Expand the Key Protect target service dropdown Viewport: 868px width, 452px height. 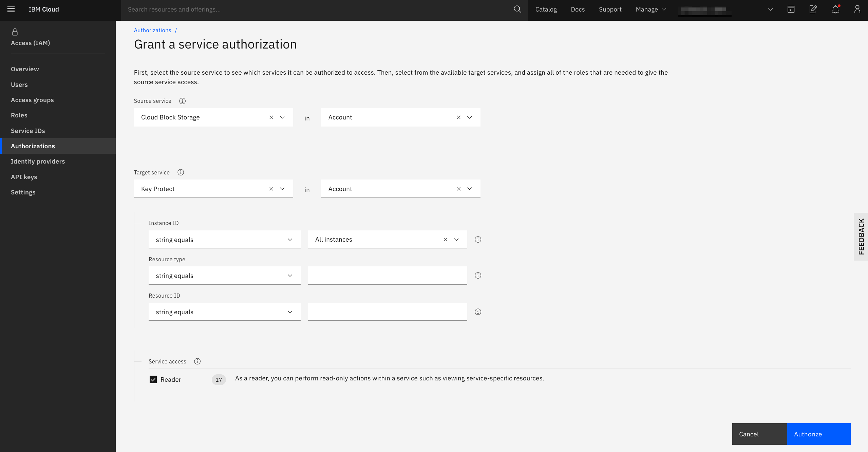click(x=282, y=189)
